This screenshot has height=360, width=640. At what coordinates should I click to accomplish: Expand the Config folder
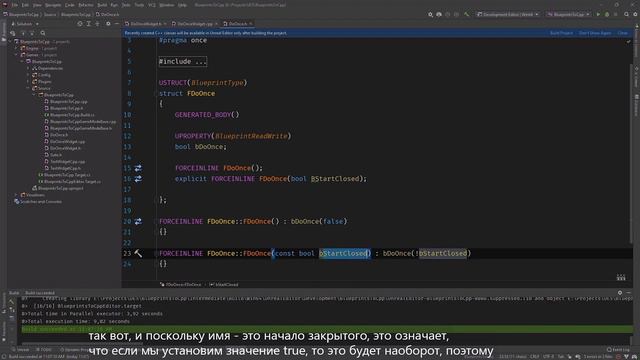coord(29,75)
